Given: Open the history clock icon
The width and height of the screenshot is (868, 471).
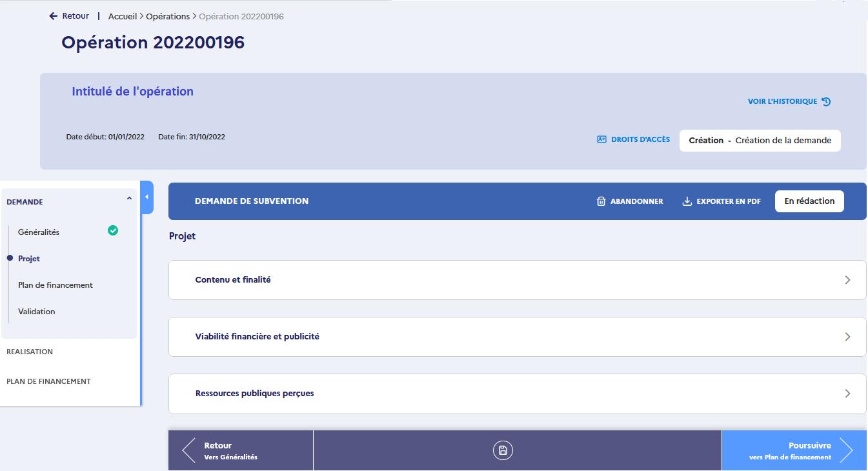Looking at the screenshot, I should click(x=826, y=101).
